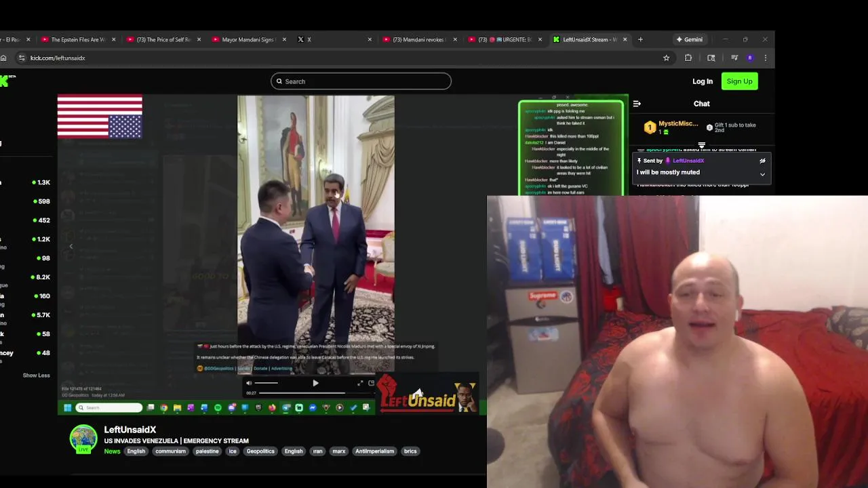Open sidebar channel with 1.3K viewers
Image resolution: width=868 pixels, height=488 pixels.
tap(26, 182)
